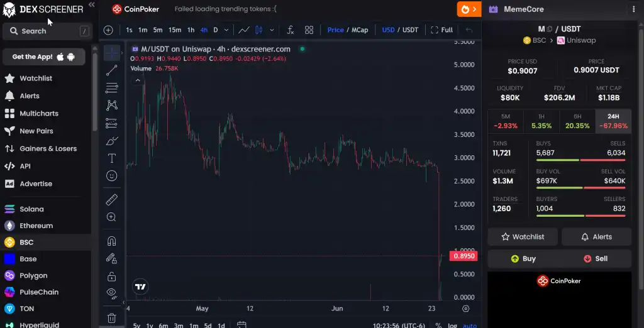Set chart interval to 15m
This screenshot has width=644, height=328.
click(175, 30)
